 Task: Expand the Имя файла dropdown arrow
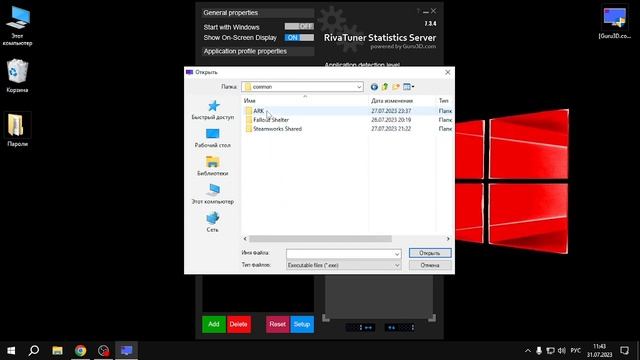tap(397, 254)
